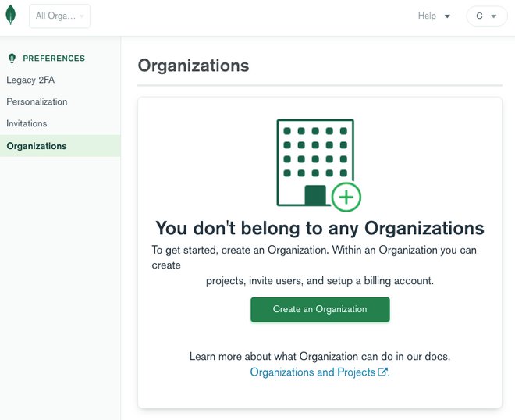Go to Legacy 2FA in sidebar
The height and width of the screenshot is (420, 515).
point(30,80)
